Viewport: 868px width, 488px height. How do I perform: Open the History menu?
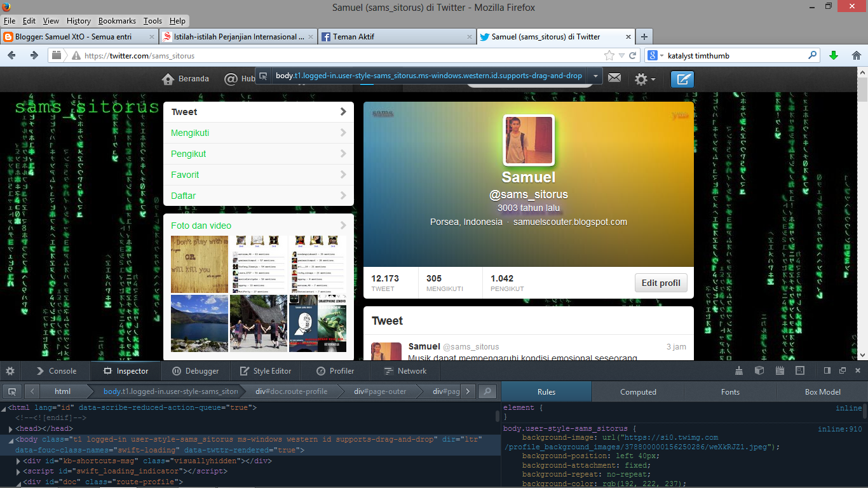click(79, 21)
